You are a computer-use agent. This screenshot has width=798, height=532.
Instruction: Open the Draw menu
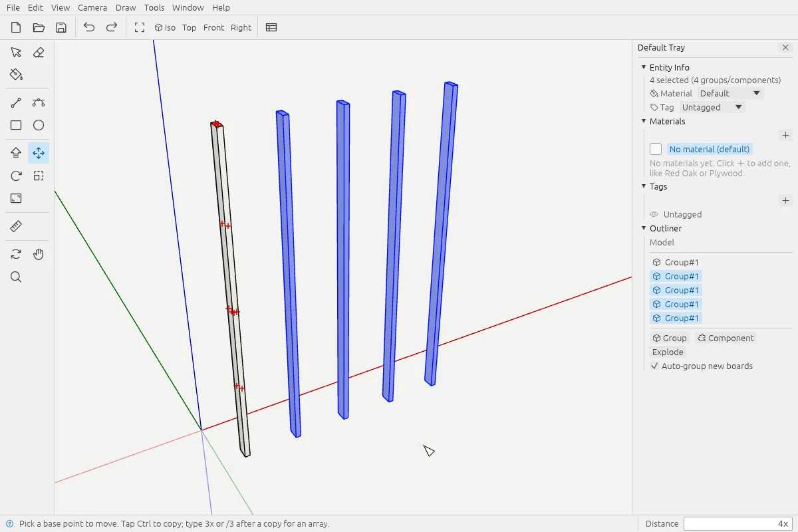pos(126,7)
